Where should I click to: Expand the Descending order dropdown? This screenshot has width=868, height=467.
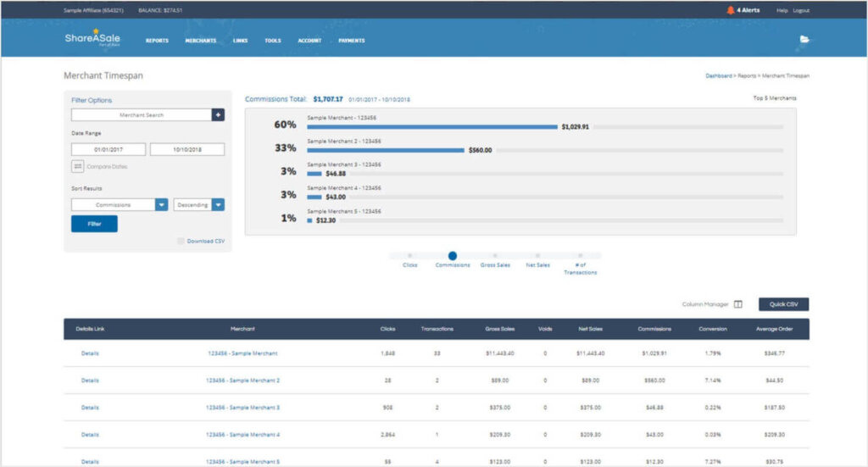click(218, 205)
